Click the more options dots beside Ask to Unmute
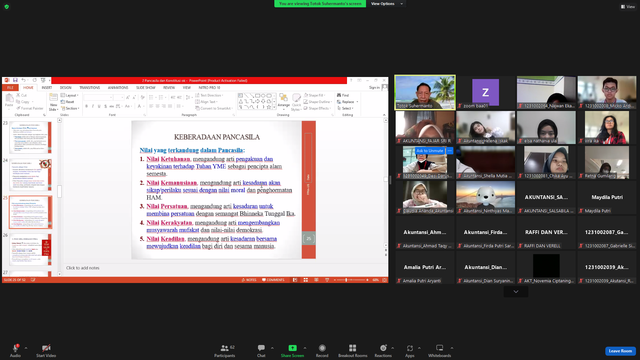 pos(449,151)
